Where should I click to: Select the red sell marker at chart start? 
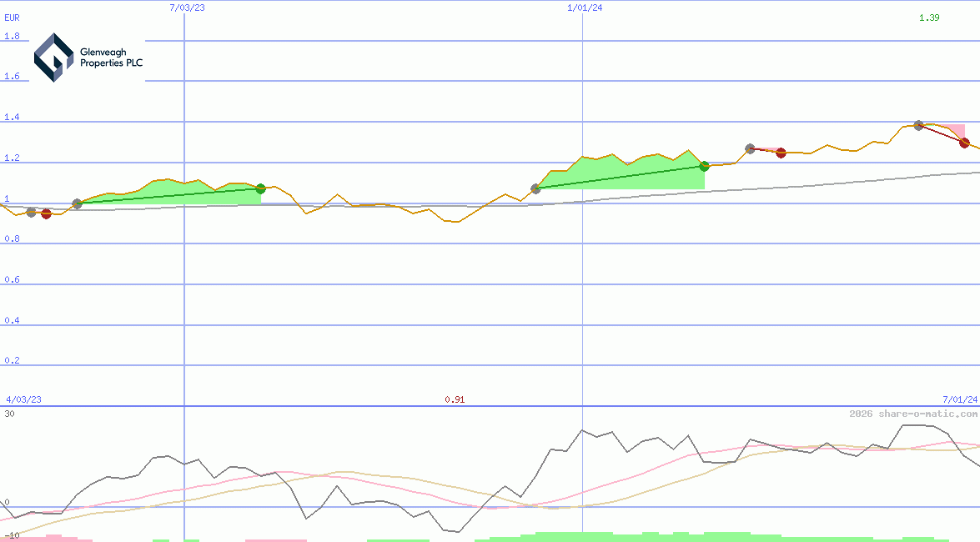click(47, 214)
